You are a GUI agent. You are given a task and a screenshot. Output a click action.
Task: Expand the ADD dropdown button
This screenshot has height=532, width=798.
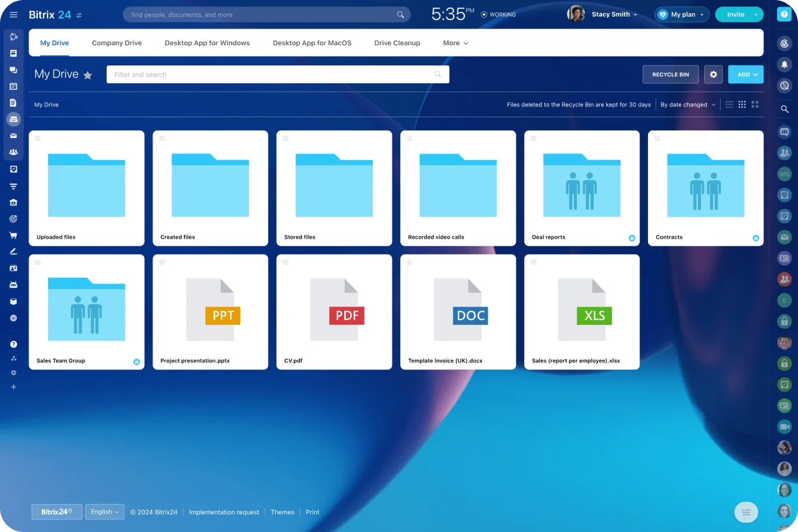746,74
